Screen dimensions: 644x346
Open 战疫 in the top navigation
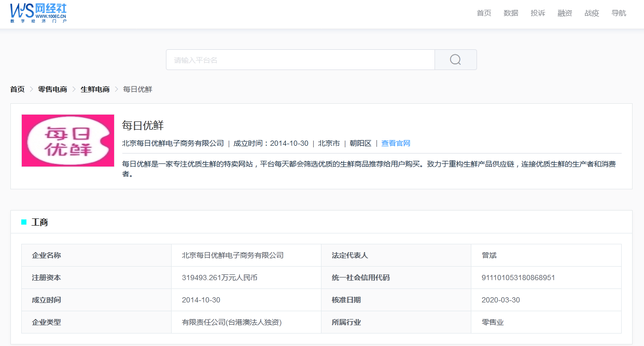tap(592, 13)
